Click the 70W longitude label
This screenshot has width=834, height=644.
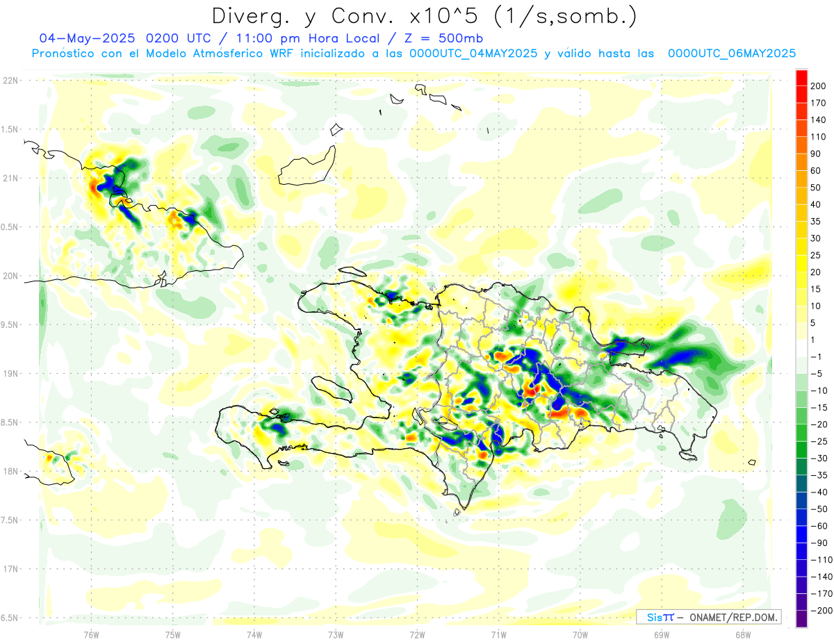pyautogui.click(x=580, y=634)
